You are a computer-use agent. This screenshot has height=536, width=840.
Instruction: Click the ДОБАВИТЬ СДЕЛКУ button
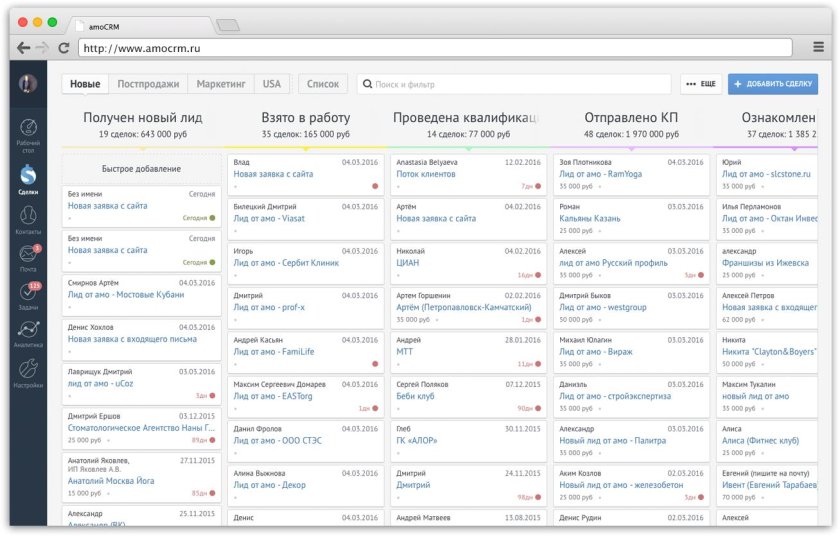click(772, 84)
